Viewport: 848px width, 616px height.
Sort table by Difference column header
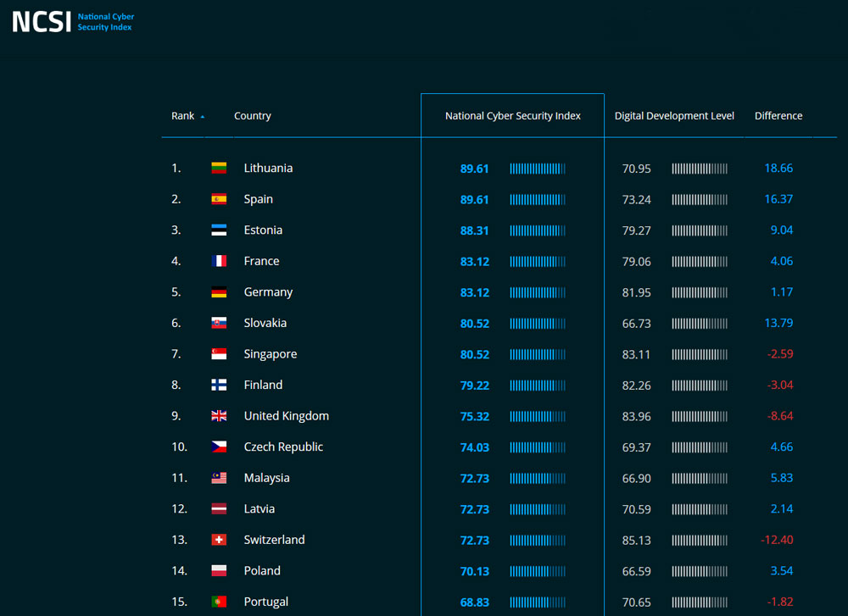point(778,116)
